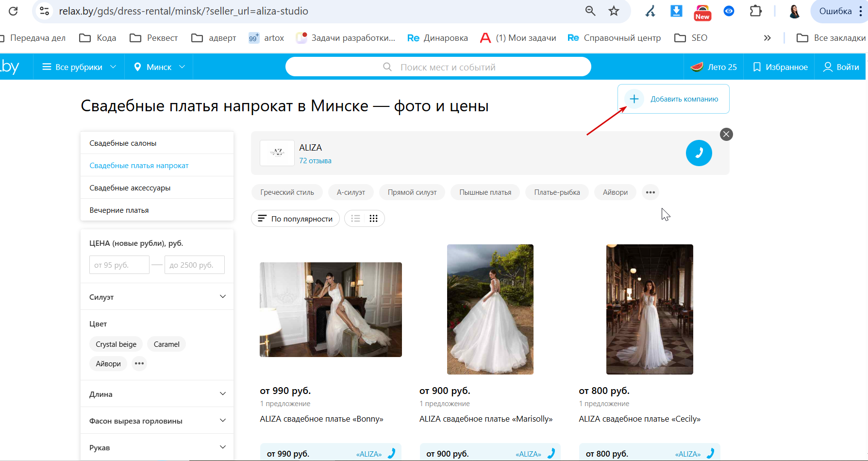Image resolution: width=868 pixels, height=461 pixels.
Task: Show more color options in Цвет
Action: tap(139, 363)
